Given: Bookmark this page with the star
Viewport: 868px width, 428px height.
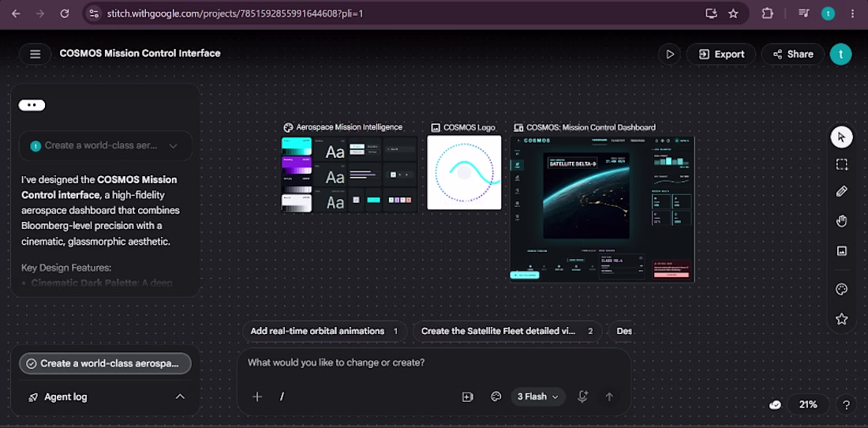Looking at the screenshot, I should click(x=734, y=13).
